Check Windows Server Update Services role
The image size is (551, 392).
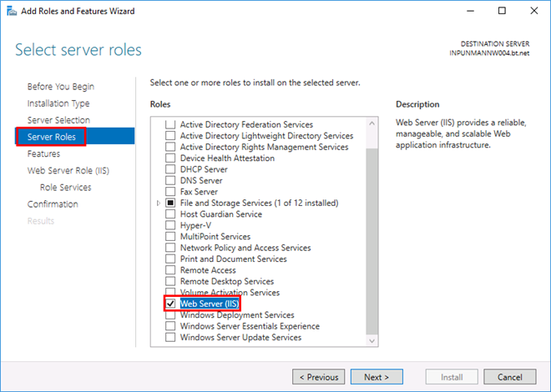(171, 338)
